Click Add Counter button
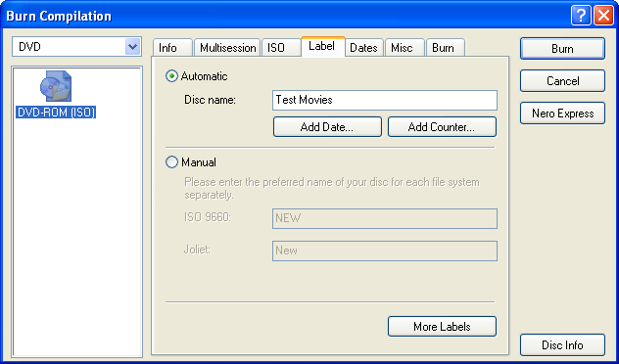Image resolution: width=619 pixels, height=364 pixels. 442,127
